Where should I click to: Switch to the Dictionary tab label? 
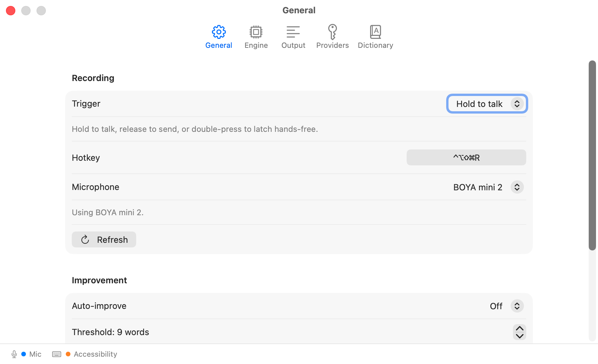coord(375,45)
